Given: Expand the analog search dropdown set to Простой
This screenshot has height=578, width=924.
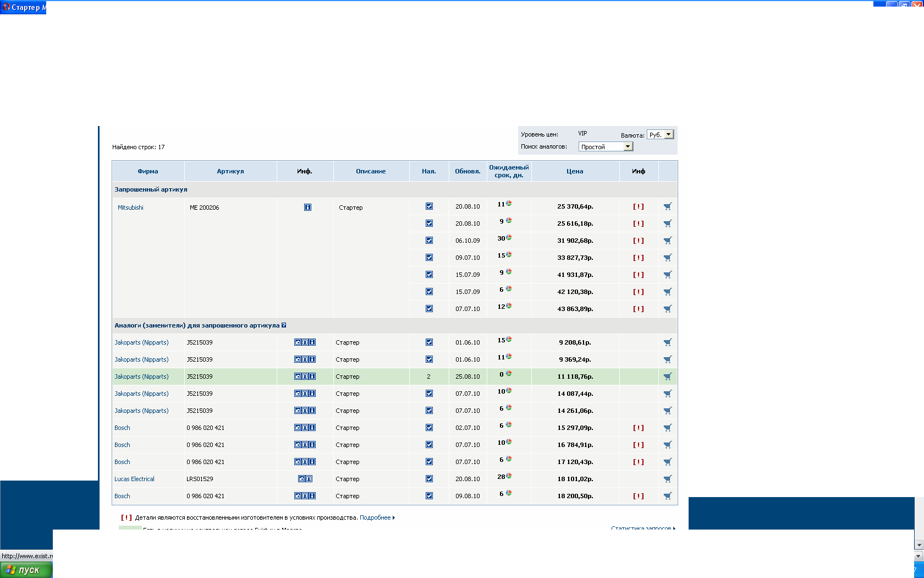Looking at the screenshot, I should [x=628, y=146].
